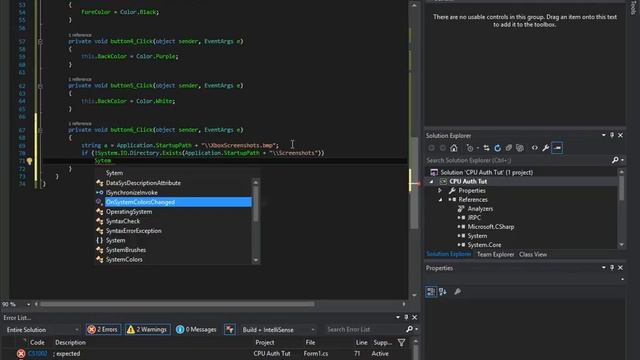Click the code editor vertical scrollbar thumb
This screenshot has height=360, width=640.
(x=414, y=183)
